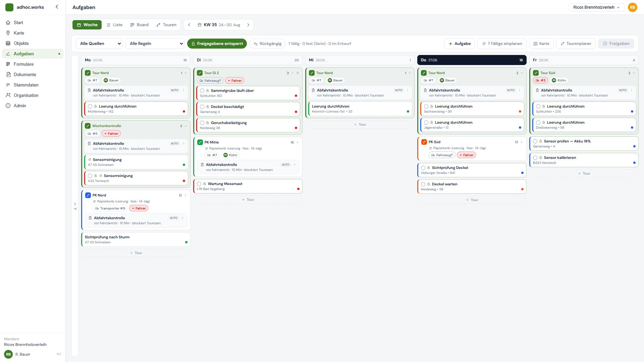The height and width of the screenshot is (362, 644).
Task: Open the Alle Regeln dropdown
Action: [155, 44]
